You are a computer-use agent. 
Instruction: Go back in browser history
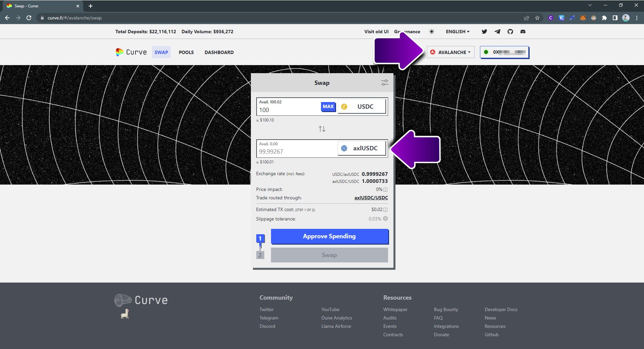[x=7, y=18]
